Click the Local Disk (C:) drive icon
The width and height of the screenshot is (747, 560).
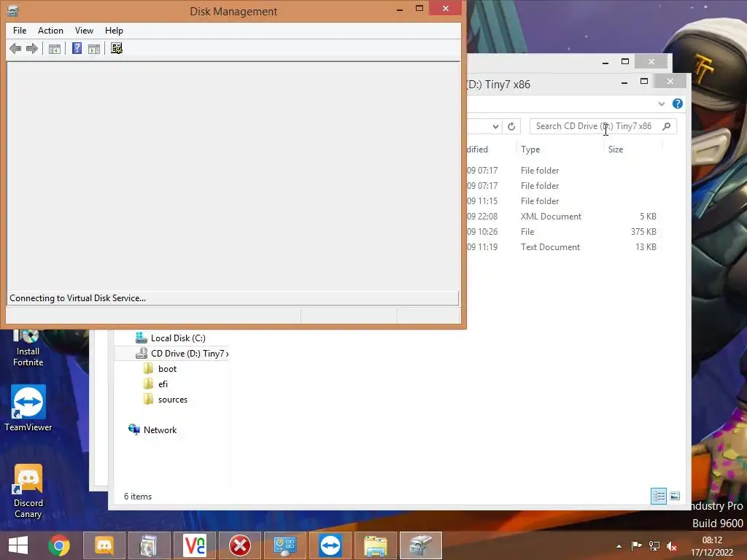click(x=141, y=338)
